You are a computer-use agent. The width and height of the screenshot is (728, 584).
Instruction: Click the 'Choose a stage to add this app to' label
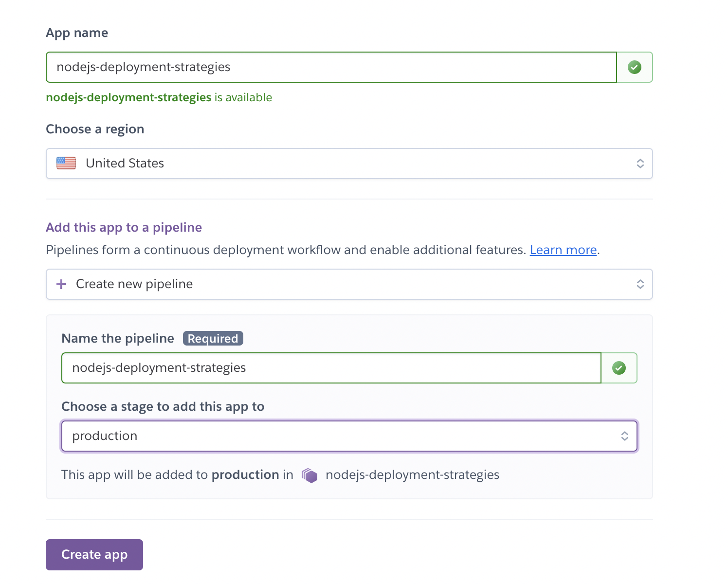pos(163,406)
